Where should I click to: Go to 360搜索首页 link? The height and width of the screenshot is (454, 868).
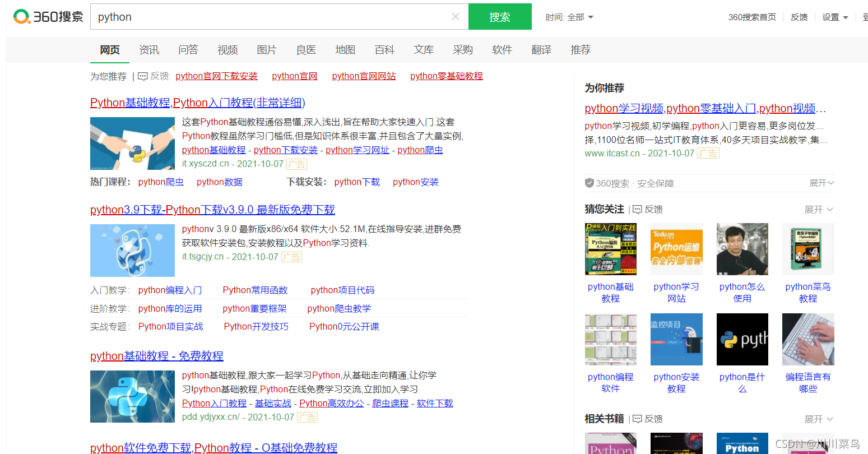point(752,17)
